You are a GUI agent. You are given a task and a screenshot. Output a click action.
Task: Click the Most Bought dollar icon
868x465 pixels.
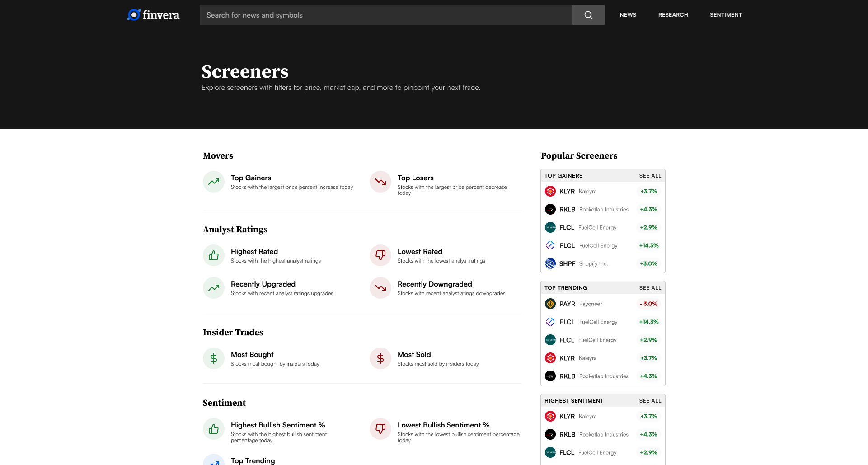tap(214, 358)
